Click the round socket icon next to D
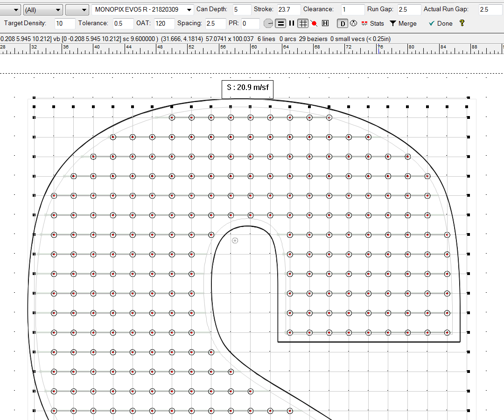This screenshot has width=504, height=420. [x=353, y=23]
